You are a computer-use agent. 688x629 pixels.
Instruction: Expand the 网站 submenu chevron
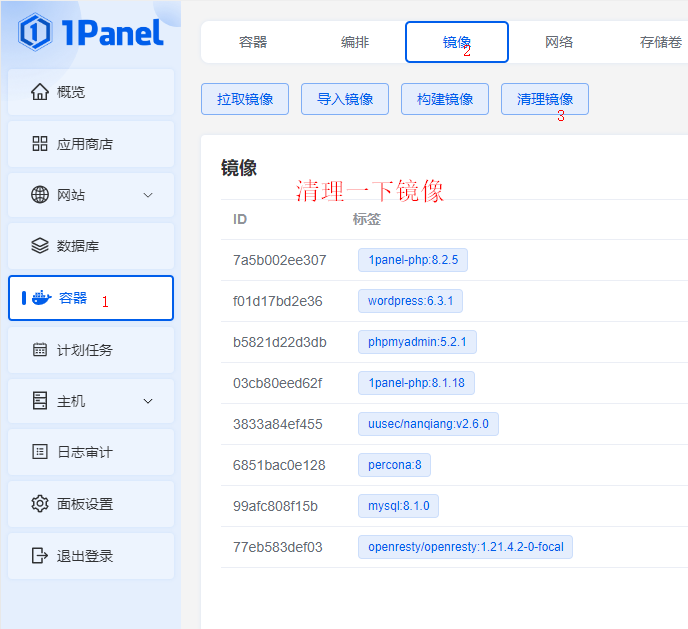click(148, 195)
